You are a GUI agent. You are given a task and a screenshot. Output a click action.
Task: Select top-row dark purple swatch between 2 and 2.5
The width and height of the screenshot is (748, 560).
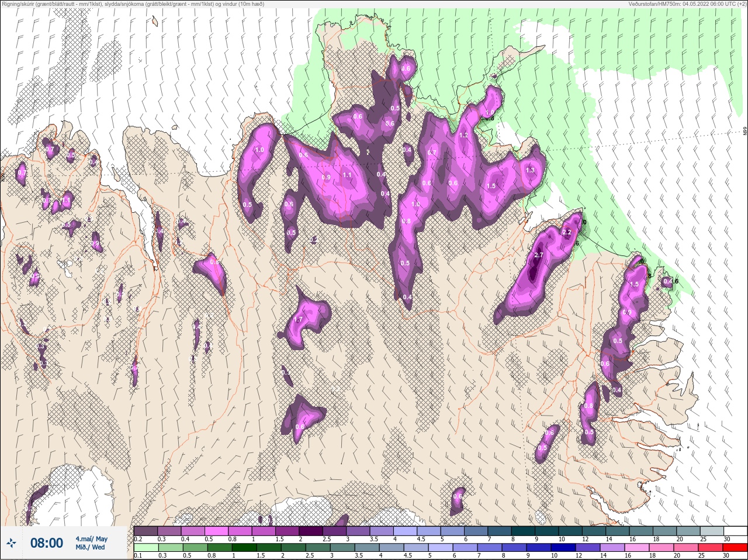coord(311,531)
